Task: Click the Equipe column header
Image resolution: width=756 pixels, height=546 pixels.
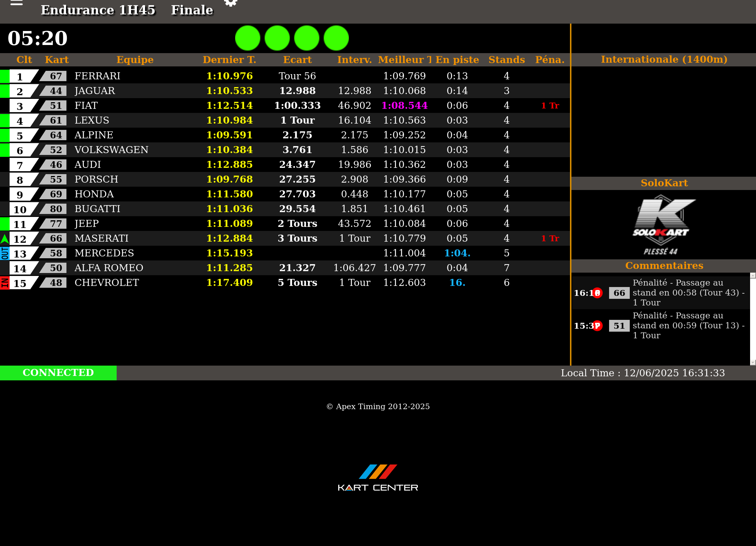Action: click(135, 60)
